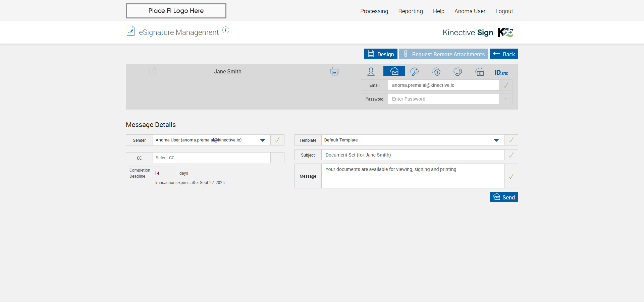Click the info icon beside eSignature Management
The width and height of the screenshot is (644, 302).
pos(226,30)
